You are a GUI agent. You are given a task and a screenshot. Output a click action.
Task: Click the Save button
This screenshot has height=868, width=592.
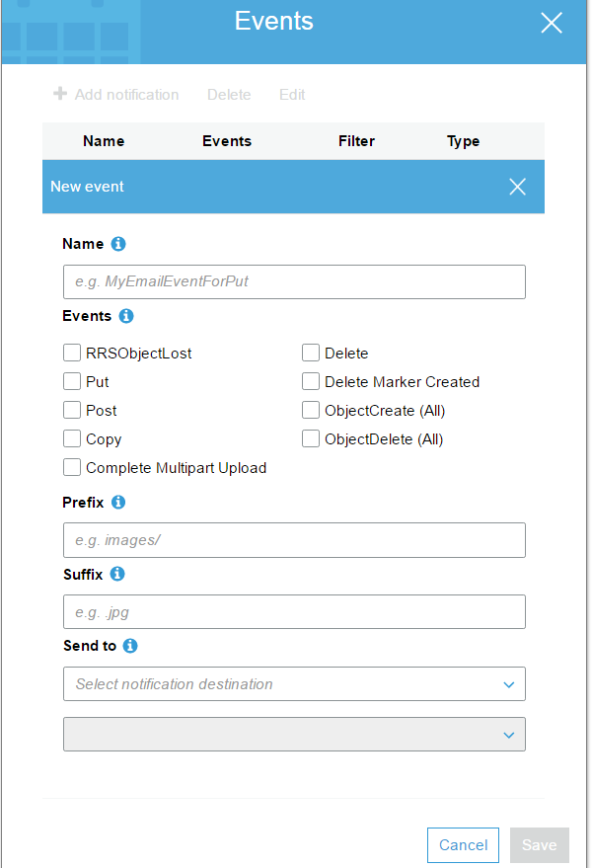tap(539, 845)
